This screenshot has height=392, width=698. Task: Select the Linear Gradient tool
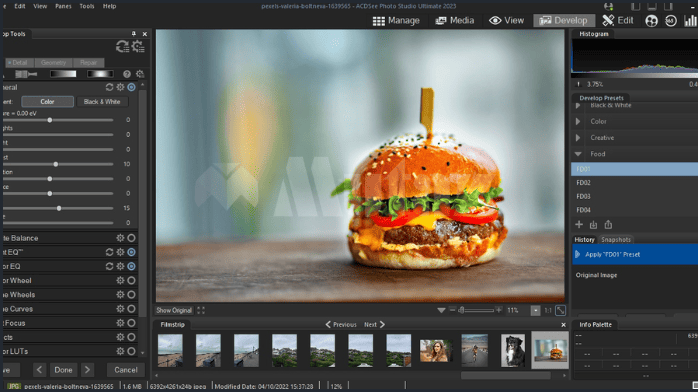[x=63, y=74]
